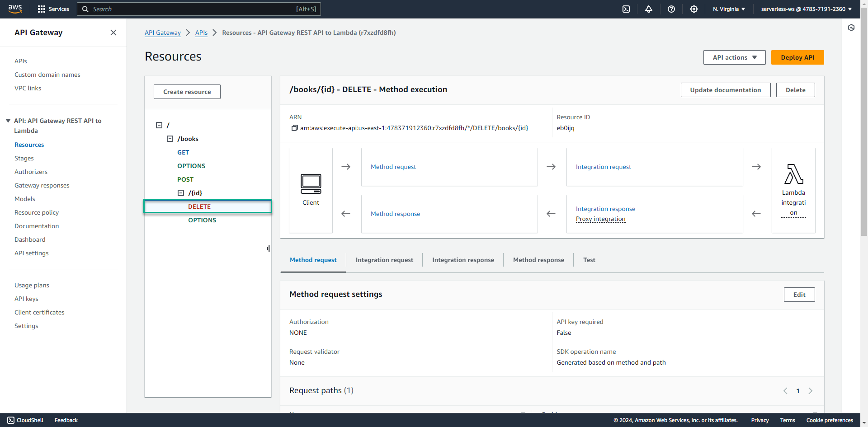Collapse the root / resource node
This screenshot has width=868, height=427.
pos(159,125)
